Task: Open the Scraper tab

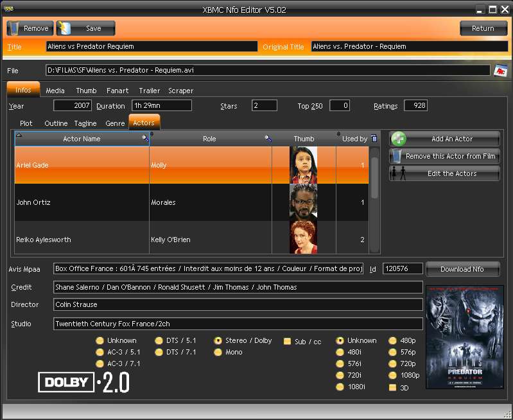Action: click(180, 91)
